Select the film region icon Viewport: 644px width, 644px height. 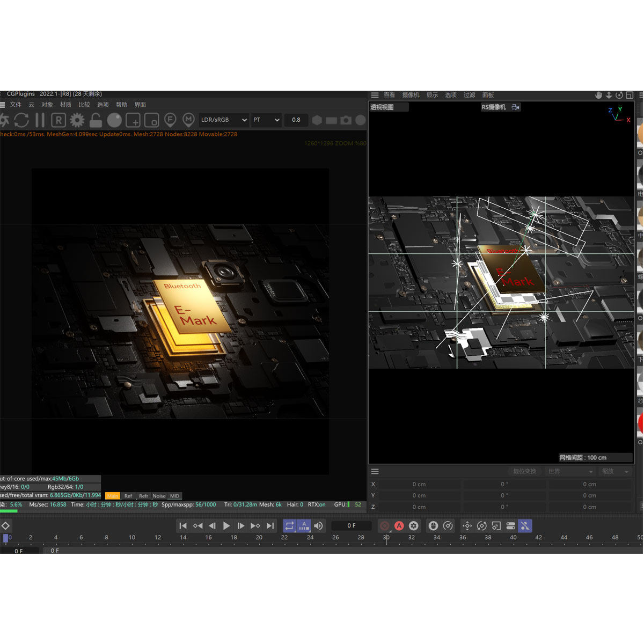point(151,120)
